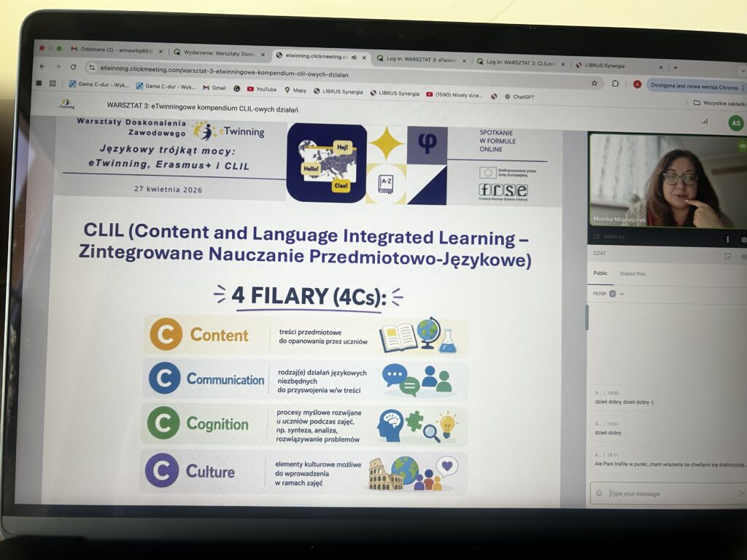
Task: Open the AS participant avatar
Action: coord(736,122)
